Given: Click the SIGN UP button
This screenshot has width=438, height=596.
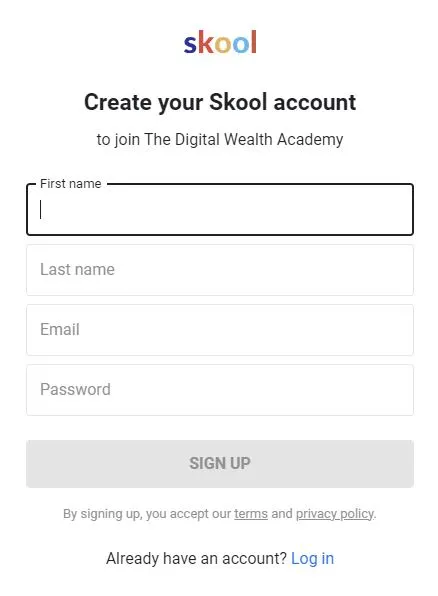Looking at the screenshot, I should coord(220,464).
